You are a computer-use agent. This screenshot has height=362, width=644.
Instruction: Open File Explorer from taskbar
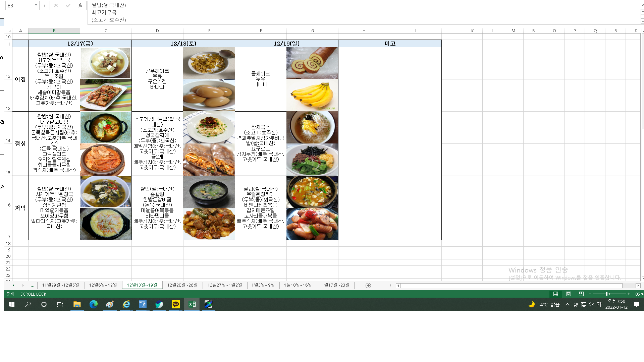[77, 304]
